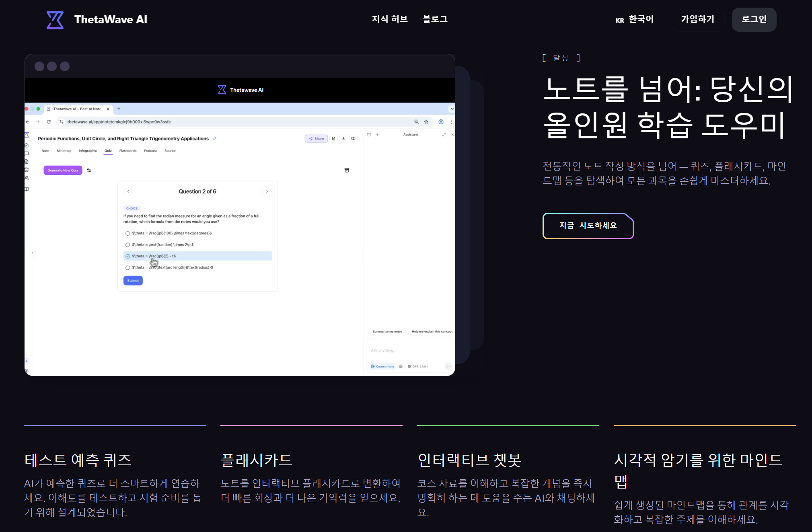
Task: Click the ThetaWave AI logo icon
Action: point(55,20)
